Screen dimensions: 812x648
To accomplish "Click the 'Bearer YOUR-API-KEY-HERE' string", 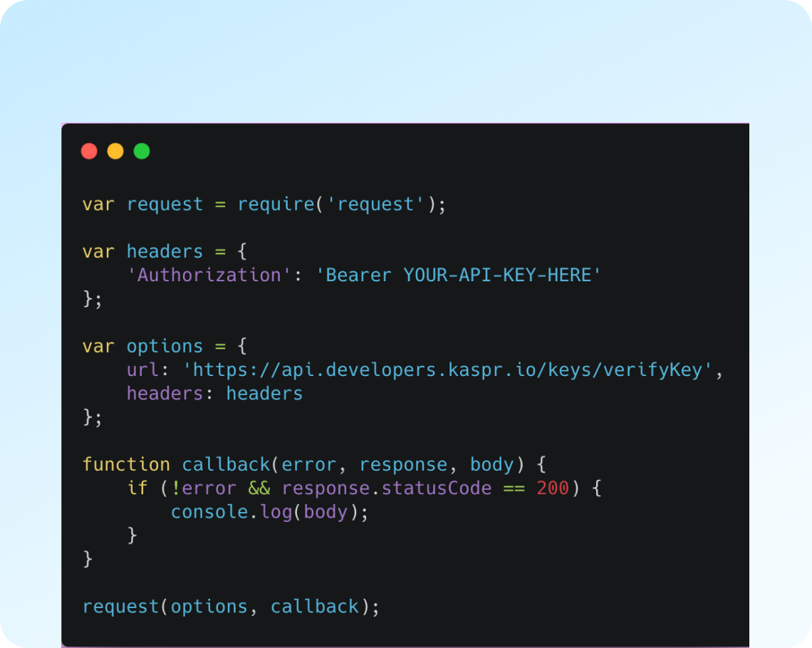I will coord(458,275).
